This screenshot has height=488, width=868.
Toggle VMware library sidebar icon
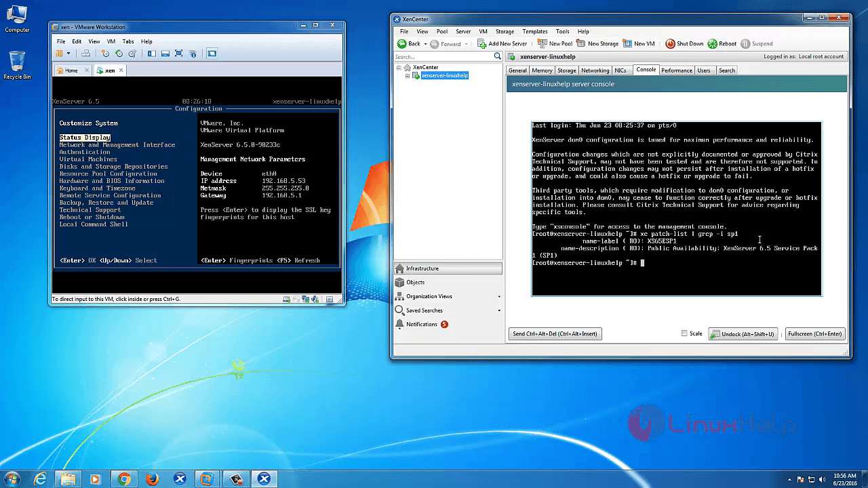(x=152, y=53)
